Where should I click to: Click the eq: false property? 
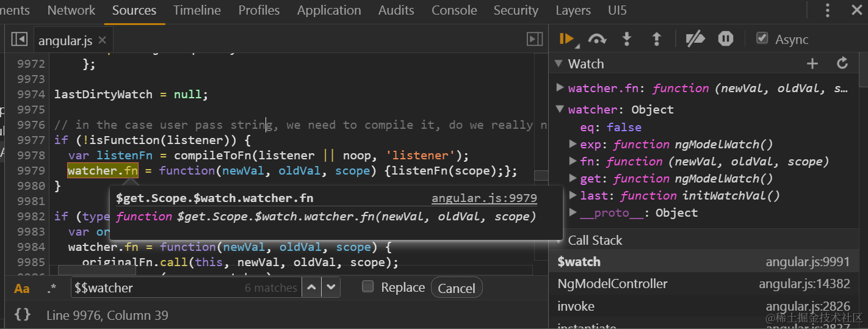tap(610, 127)
